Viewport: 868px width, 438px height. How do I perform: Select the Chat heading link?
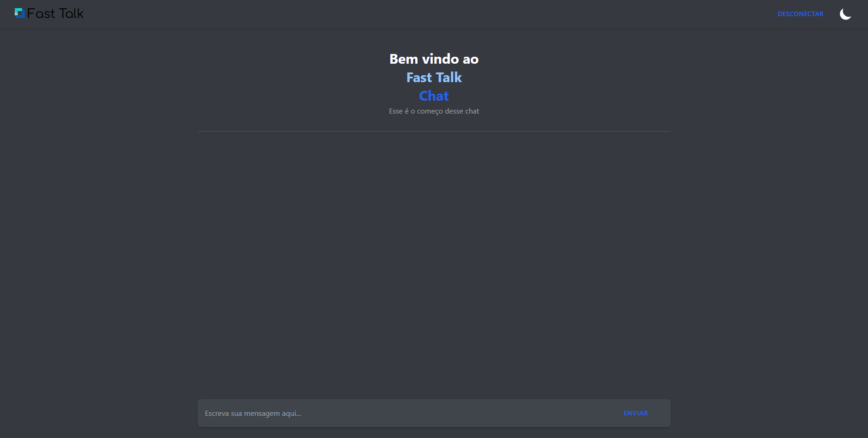point(434,96)
